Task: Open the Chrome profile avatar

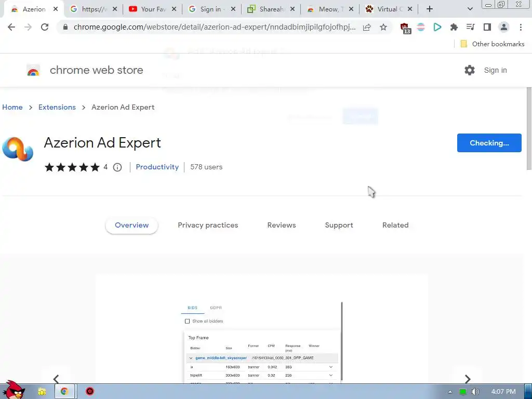Action: point(504,27)
